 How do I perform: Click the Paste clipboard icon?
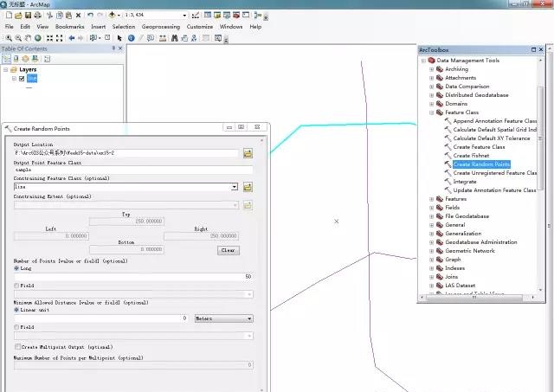69,16
